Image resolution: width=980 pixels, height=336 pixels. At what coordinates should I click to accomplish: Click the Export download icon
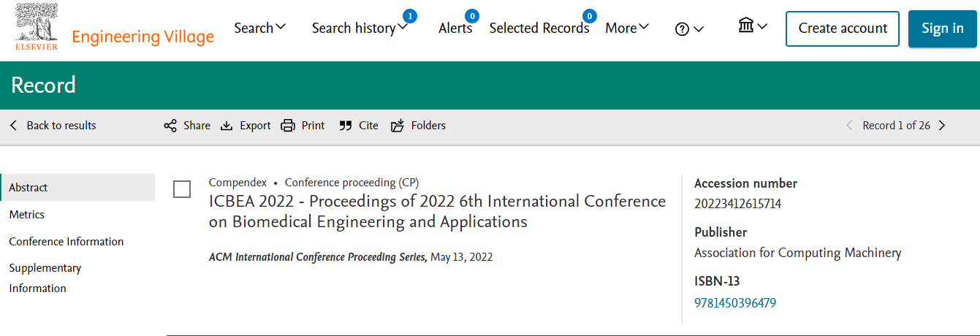227,126
